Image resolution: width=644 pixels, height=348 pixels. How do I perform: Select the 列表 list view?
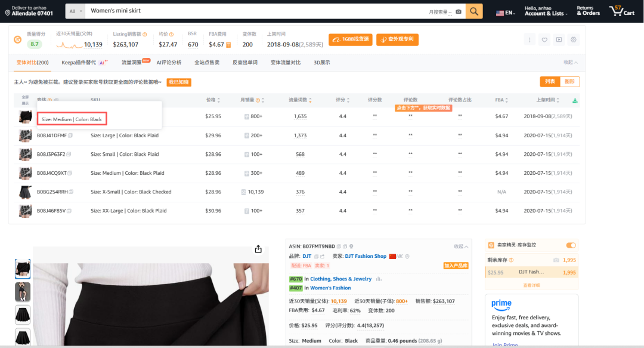550,82
